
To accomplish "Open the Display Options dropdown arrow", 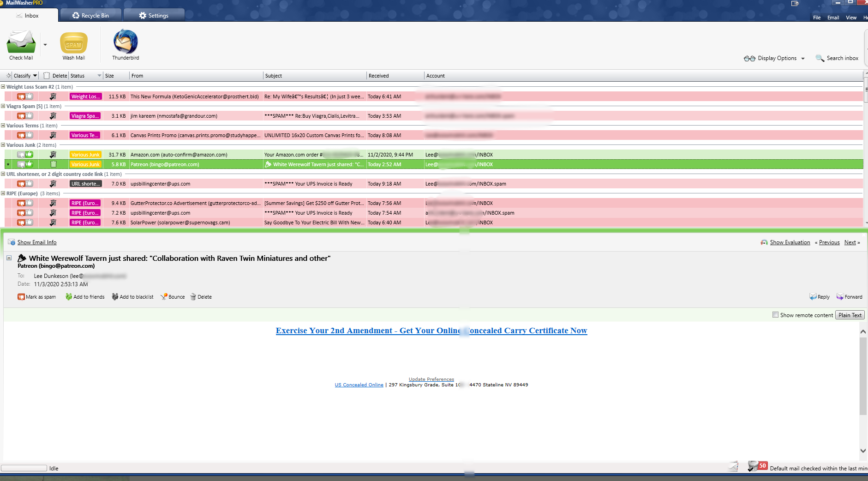I will tap(803, 59).
